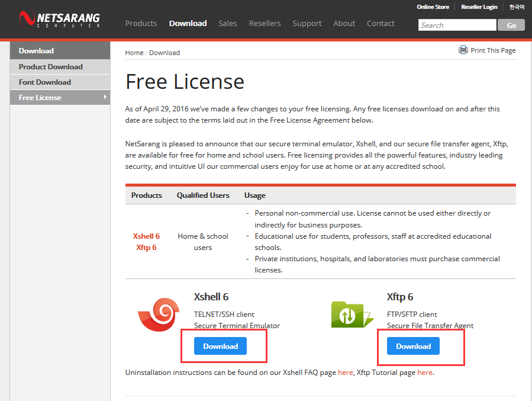Click the 'FTP/SFTP client' text

tap(412, 315)
